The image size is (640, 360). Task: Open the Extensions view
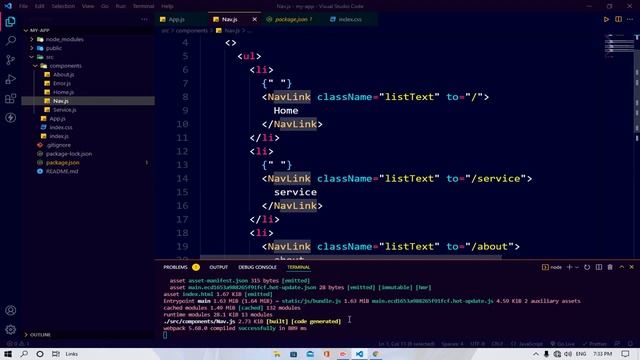click(x=11, y=98)
